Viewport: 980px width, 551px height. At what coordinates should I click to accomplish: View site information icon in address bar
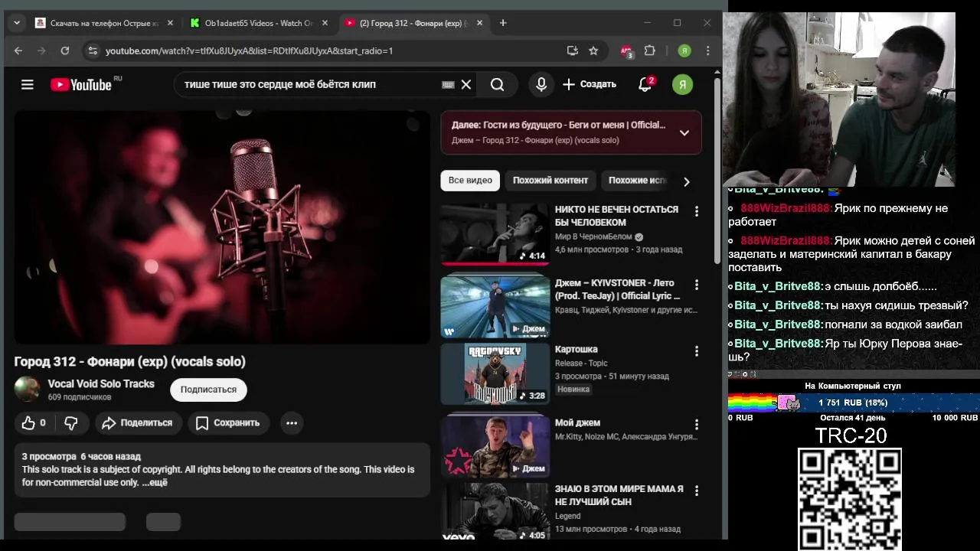tap(93, 51)
